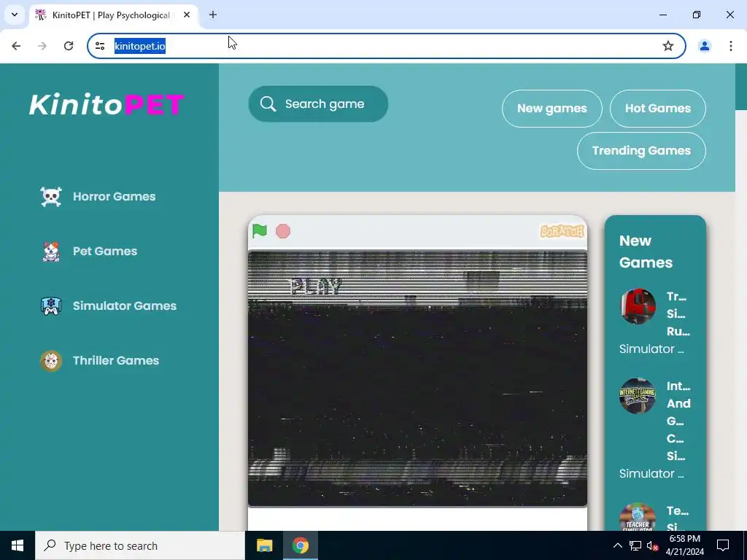Click the New Games heading
Viewport: 747px width, 560px height.
pos(646,252)
